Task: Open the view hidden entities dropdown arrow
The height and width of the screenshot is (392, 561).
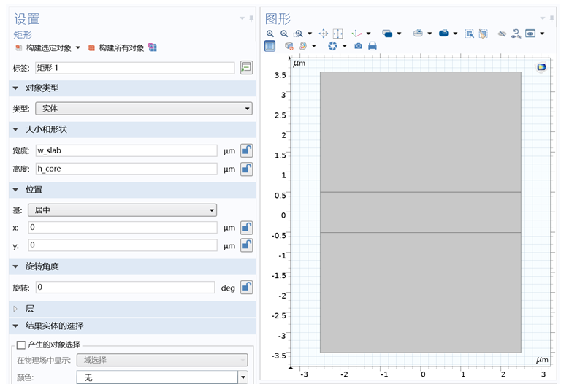Action: coord(542,34)
